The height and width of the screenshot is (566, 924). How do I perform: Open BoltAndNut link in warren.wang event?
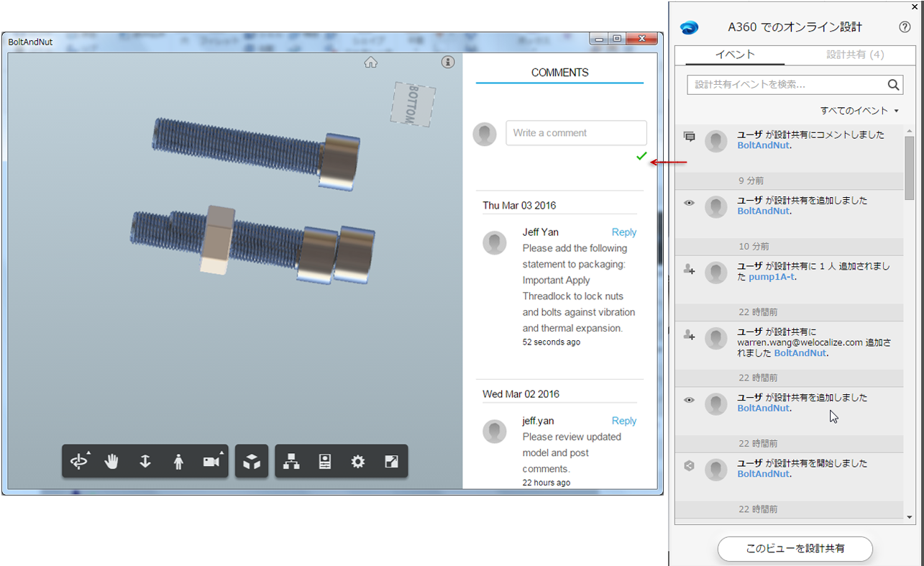800,353
